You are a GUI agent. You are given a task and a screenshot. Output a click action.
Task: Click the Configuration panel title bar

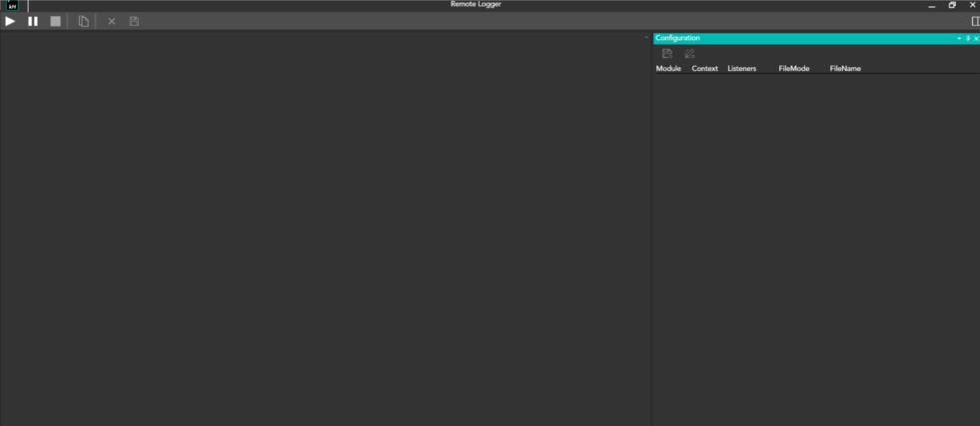799,38
